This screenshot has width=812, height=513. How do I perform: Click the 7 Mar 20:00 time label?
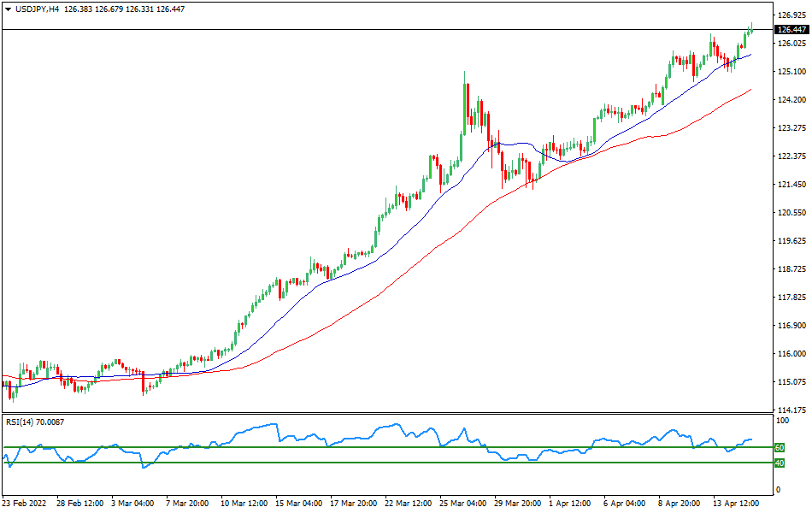click(x=187, y=503)
